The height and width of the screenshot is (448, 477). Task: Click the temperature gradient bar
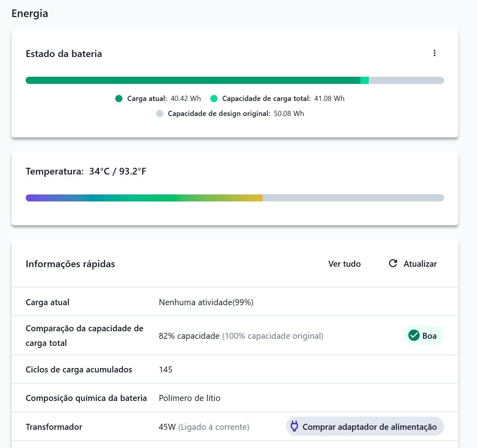[x=235, y=198]
